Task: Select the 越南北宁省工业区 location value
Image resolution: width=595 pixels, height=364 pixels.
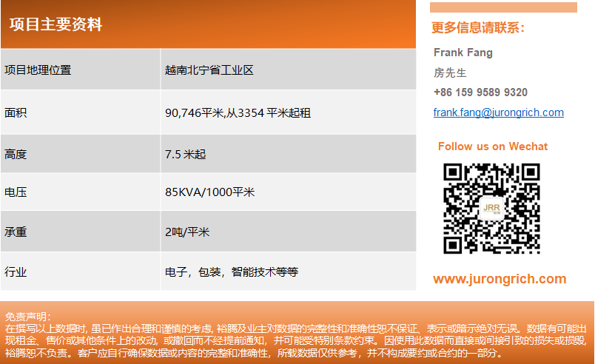Action: (x=209, y=70)
